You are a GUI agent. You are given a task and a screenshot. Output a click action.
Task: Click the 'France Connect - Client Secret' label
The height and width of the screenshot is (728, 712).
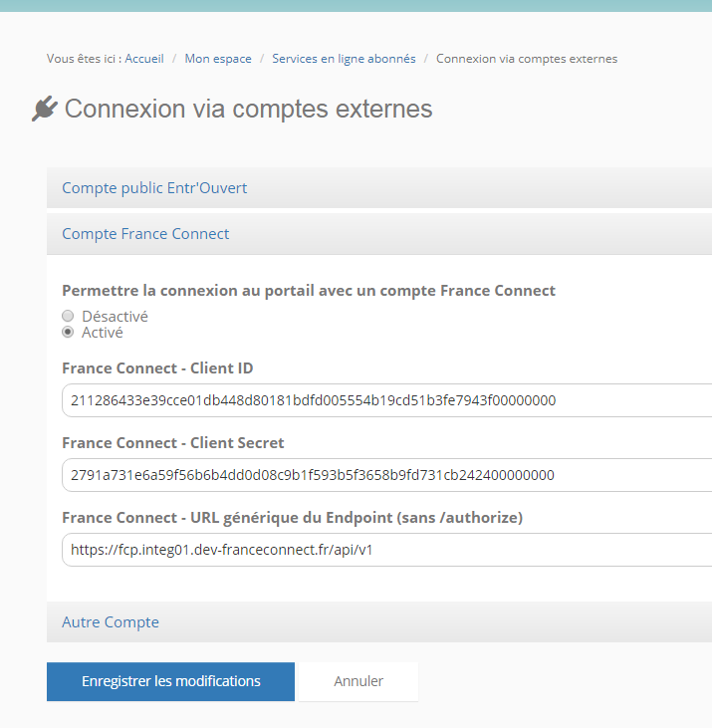(173, 443)
